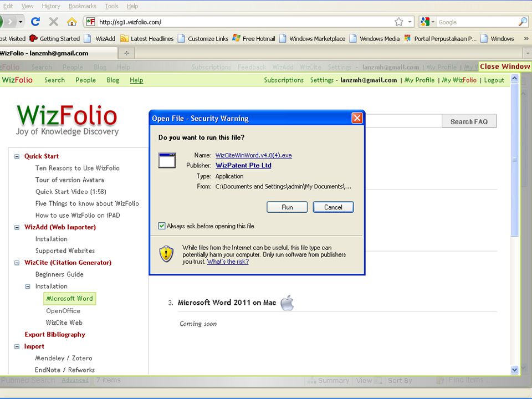Open the Getting Started bookmark
The width and height of the screenshot is (532, 399).
[x=54, y=39]
